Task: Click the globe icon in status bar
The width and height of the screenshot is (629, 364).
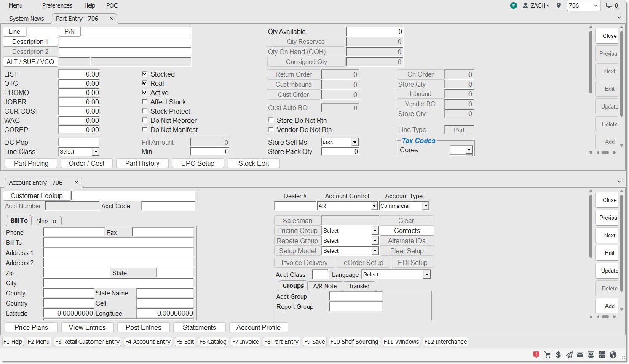Action: click(x=613, y=355)
